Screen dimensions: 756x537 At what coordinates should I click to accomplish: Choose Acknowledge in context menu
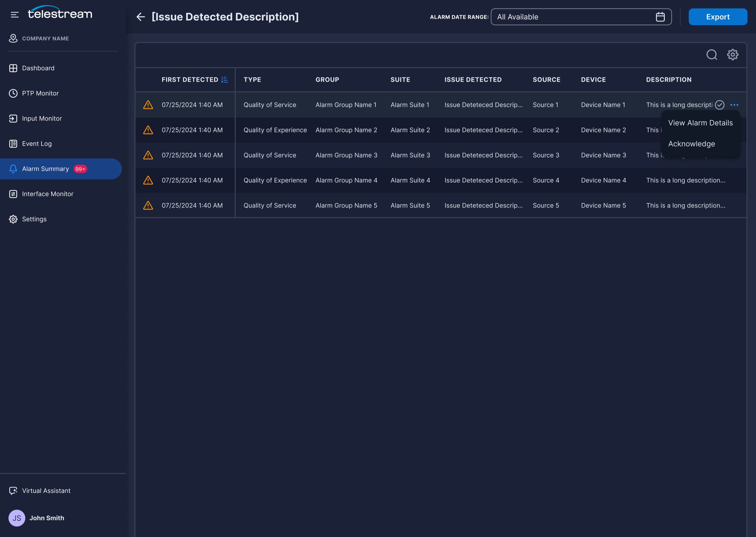pos(701,144)
